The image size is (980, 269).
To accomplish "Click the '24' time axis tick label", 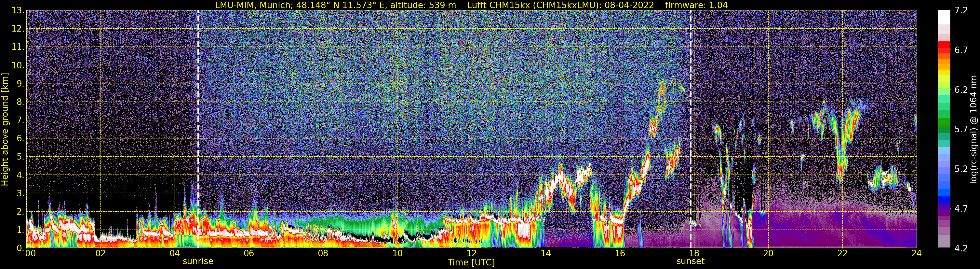I will [x=917, y=253].
